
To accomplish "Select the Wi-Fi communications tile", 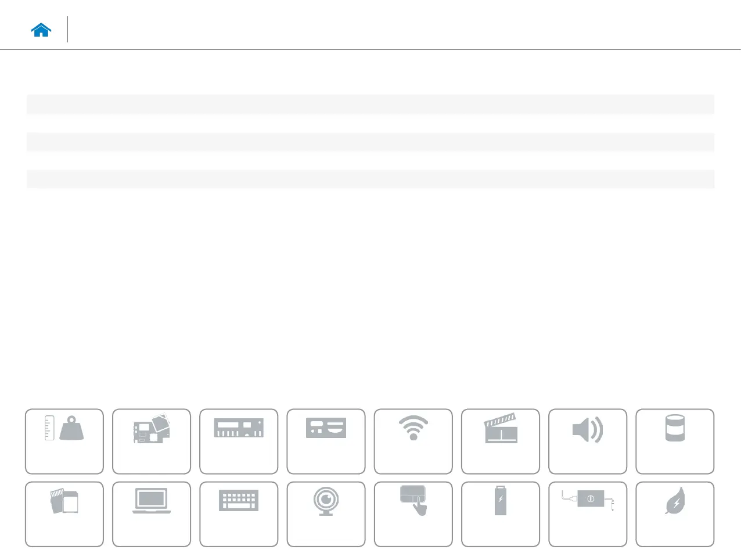I will tap(413, 441).
